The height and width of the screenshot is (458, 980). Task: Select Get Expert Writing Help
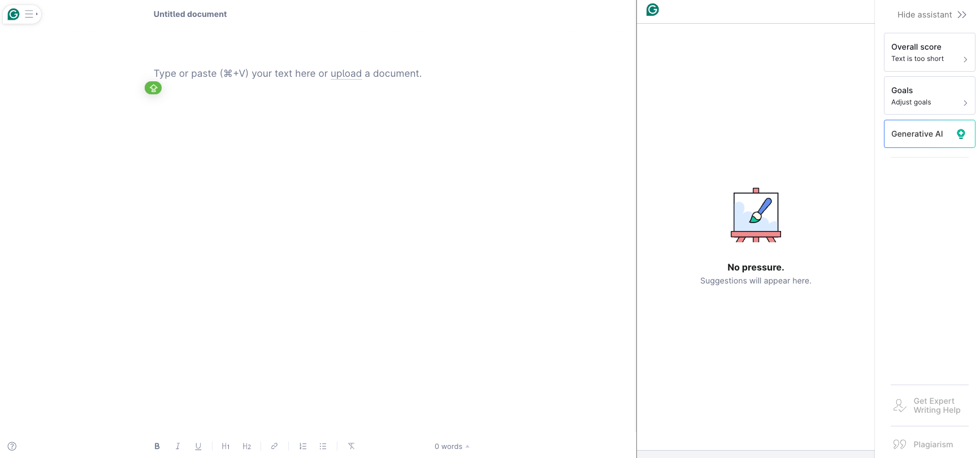click(929, 405)
